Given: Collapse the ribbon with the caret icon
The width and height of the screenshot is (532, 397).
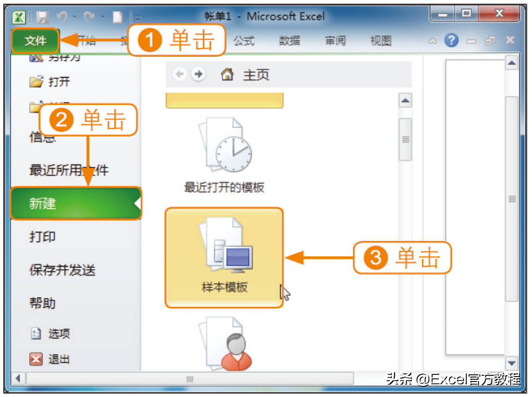Looking at the screenshot, I should [x=432, y=41].
